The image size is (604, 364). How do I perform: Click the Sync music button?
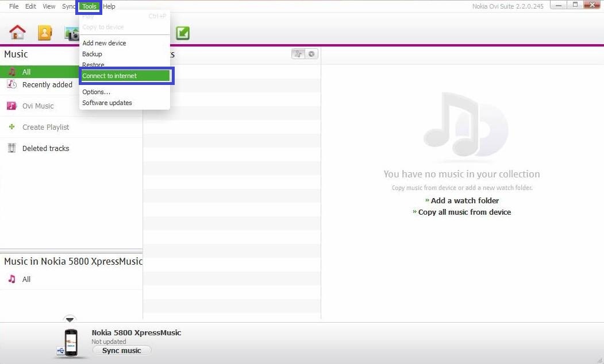[122, 351]
